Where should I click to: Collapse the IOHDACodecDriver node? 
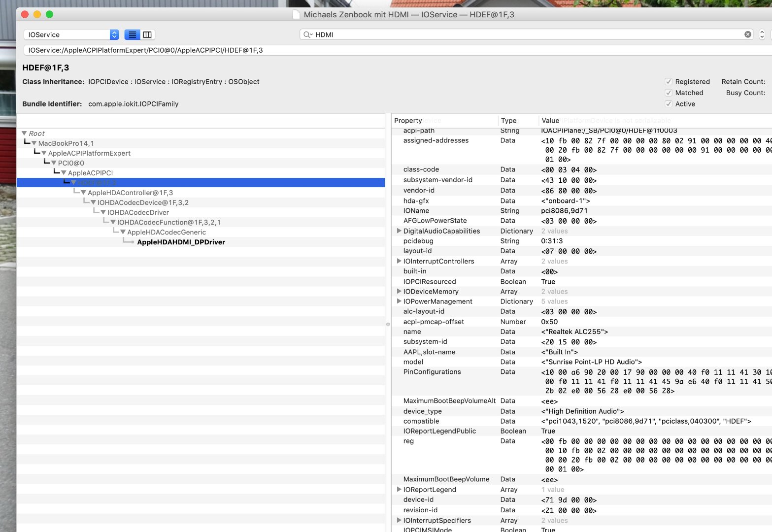(x=103, y=212)
